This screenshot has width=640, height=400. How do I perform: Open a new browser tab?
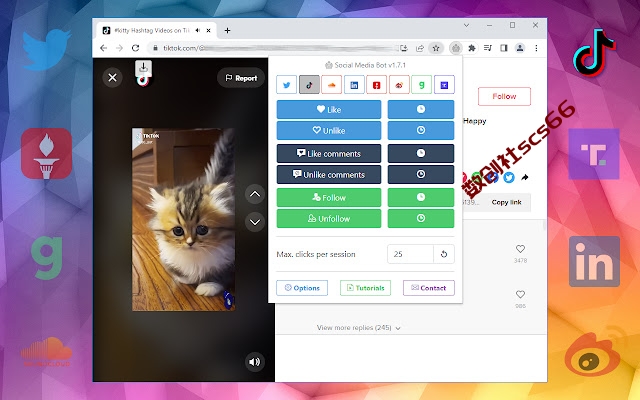(x=227, y=31)
